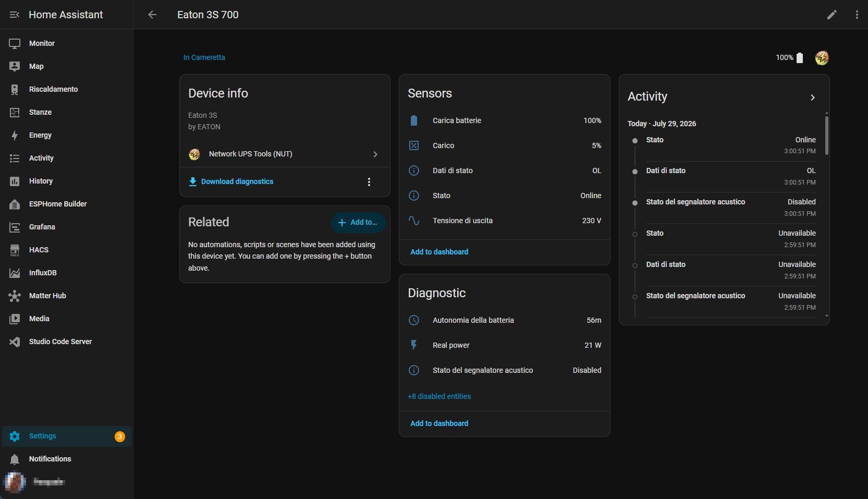This screenshot has height=499, width=868.
Task: Click the Matter Hub icon
Action: [x=15, y=296]
